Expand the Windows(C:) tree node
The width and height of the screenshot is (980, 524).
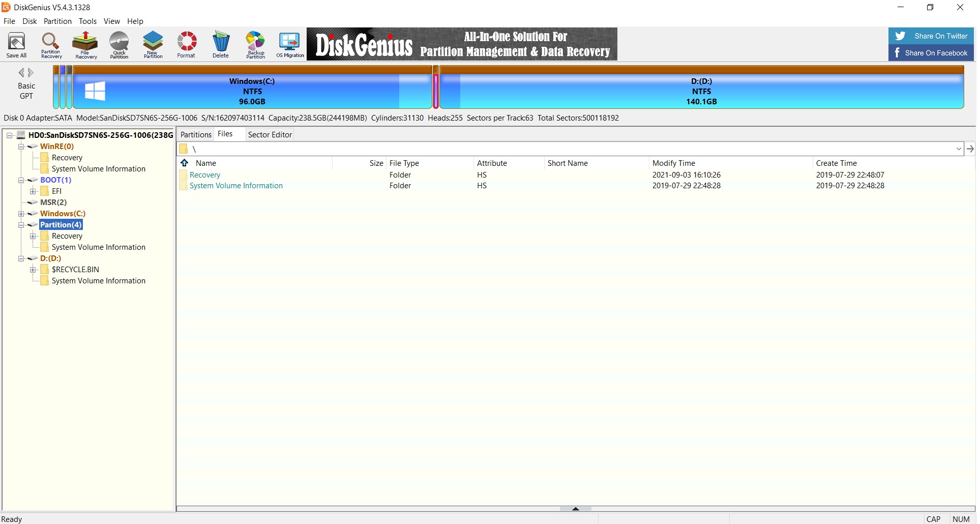coord(21,214)
